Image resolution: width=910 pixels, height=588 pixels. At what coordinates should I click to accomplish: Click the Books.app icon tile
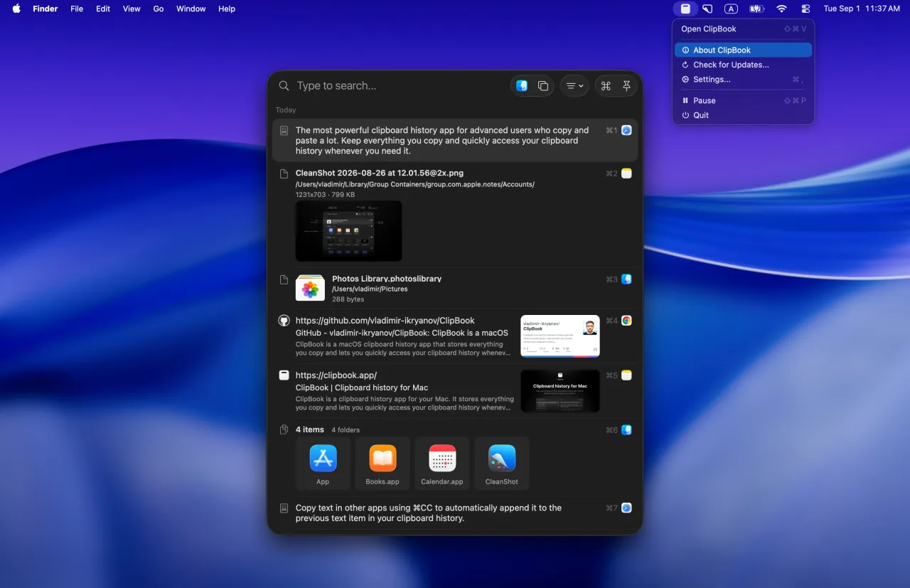point(382,464)
